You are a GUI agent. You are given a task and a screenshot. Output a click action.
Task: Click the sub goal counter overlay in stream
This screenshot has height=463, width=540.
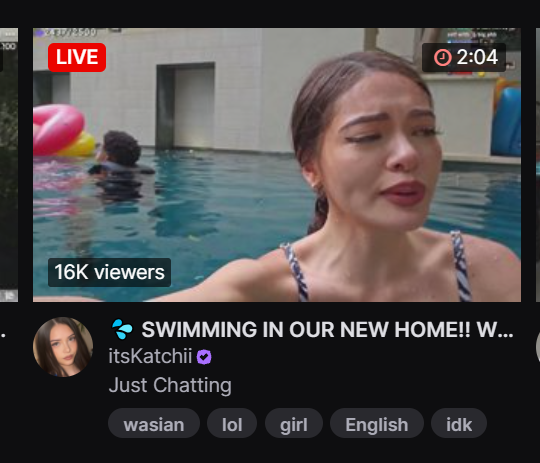(66, 32)
